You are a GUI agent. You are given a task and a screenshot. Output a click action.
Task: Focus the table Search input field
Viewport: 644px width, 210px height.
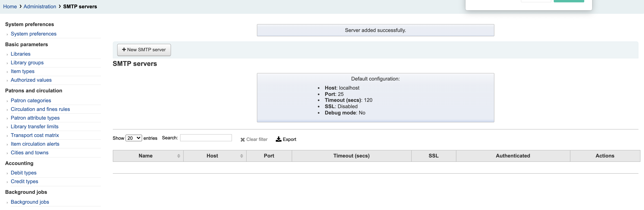(x=206, y=138)
